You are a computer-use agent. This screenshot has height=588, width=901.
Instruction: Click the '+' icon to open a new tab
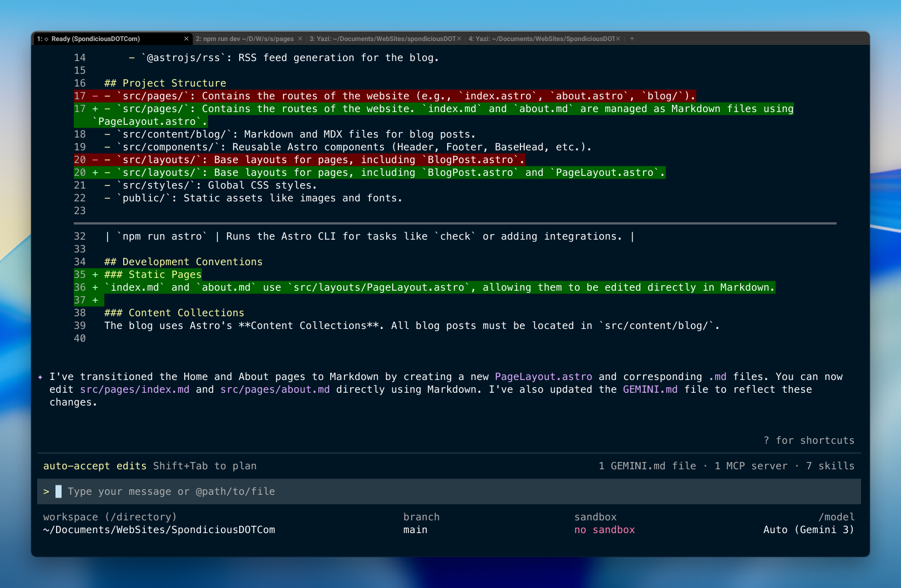[631, 39]
